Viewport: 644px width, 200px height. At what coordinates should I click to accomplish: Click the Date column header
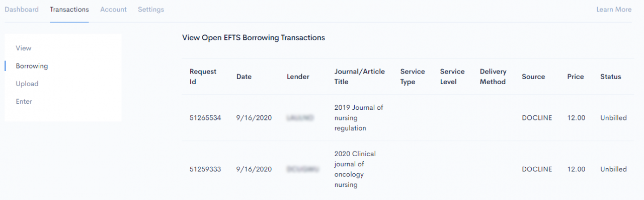[x=244, y=77]
